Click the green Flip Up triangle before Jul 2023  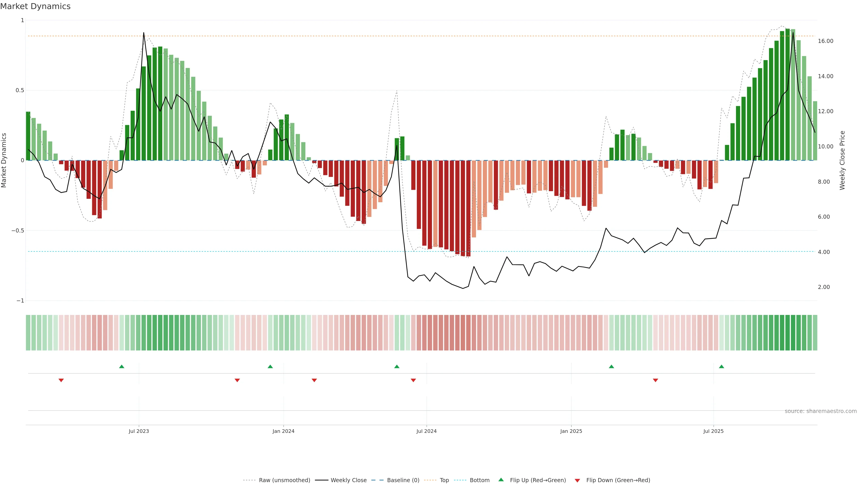click(122, 366)
